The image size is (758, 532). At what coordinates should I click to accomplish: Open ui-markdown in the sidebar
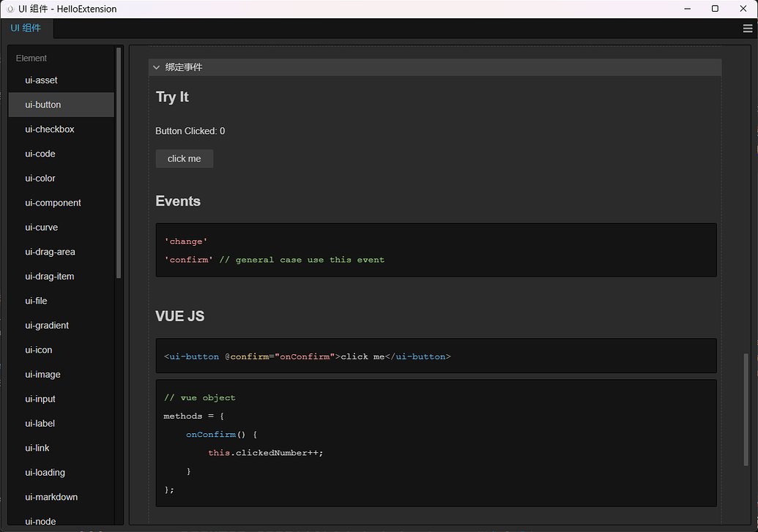tap(51, 497)
